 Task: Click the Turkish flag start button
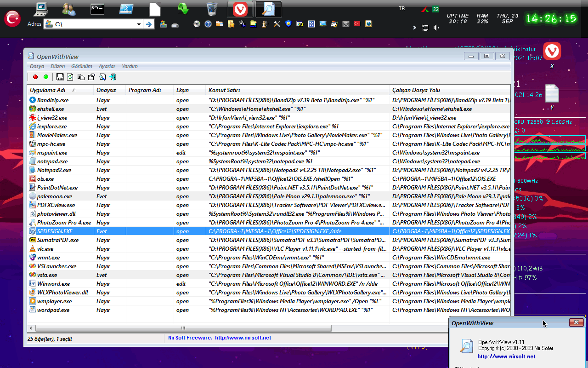point(12,19)
